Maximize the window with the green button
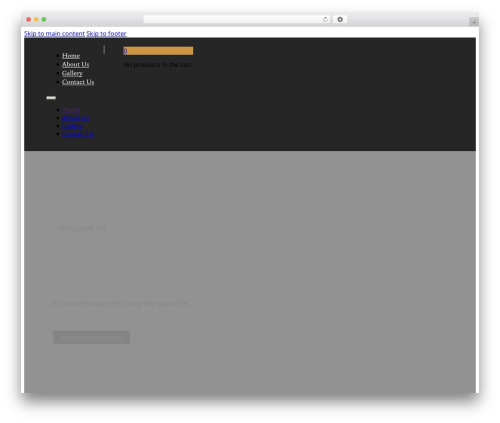Viewport: 500px width, 423px height. (x=44, y=19)
